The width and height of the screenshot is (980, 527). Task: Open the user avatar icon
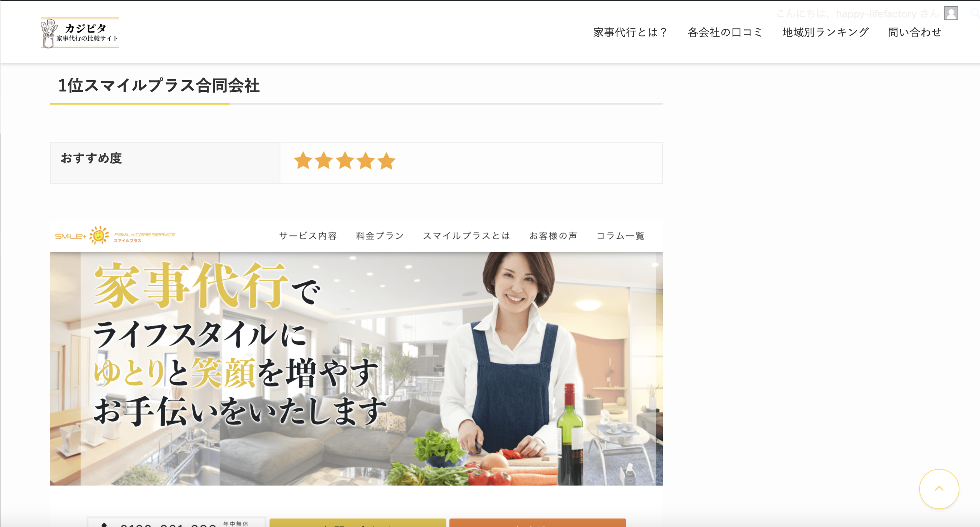(x=951, y=13)
